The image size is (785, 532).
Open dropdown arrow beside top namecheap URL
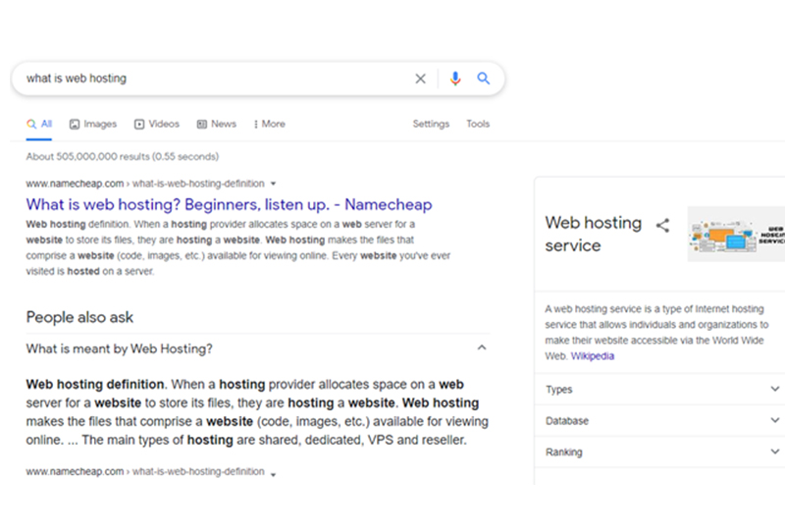[274, 184]
